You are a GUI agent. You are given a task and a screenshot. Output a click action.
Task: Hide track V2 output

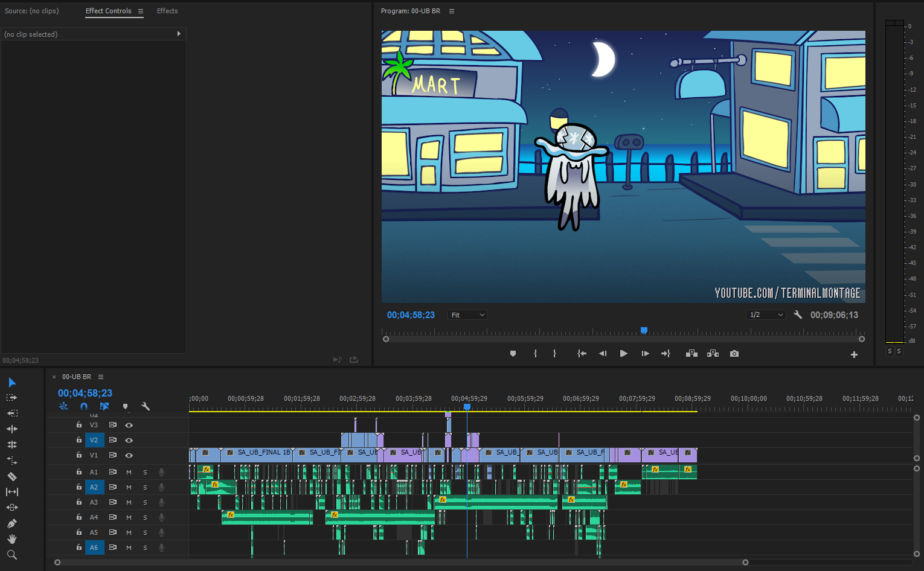point(129,440)
